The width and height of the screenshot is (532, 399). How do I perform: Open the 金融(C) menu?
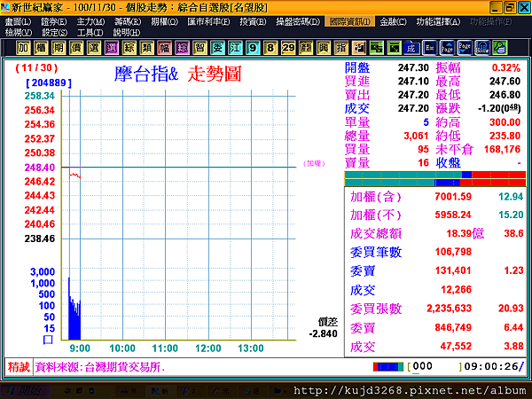tap(393, 21)
